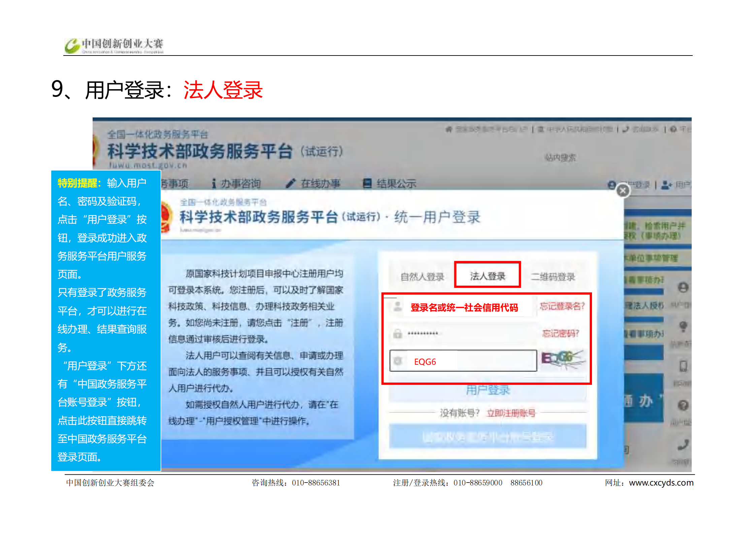
Task: Click 忘记密码? link
Action: [560, 333]
